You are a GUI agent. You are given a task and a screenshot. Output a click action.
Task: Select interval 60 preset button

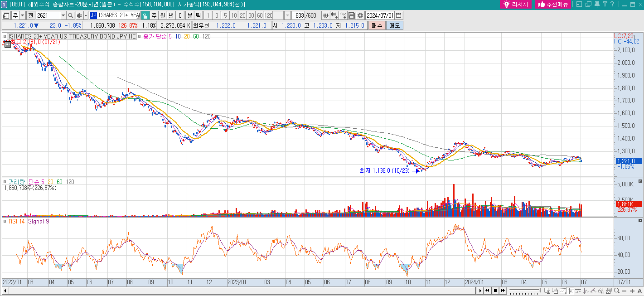(x=260, y=15)
